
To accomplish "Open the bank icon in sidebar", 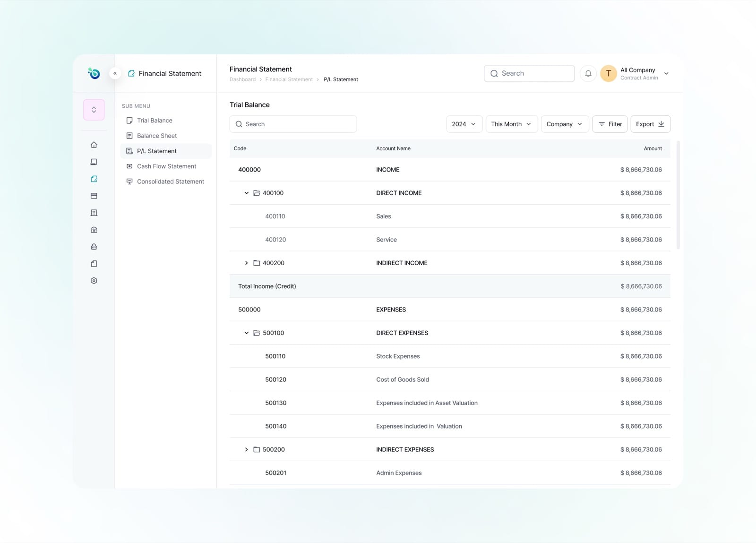I will tap(94, 230).
